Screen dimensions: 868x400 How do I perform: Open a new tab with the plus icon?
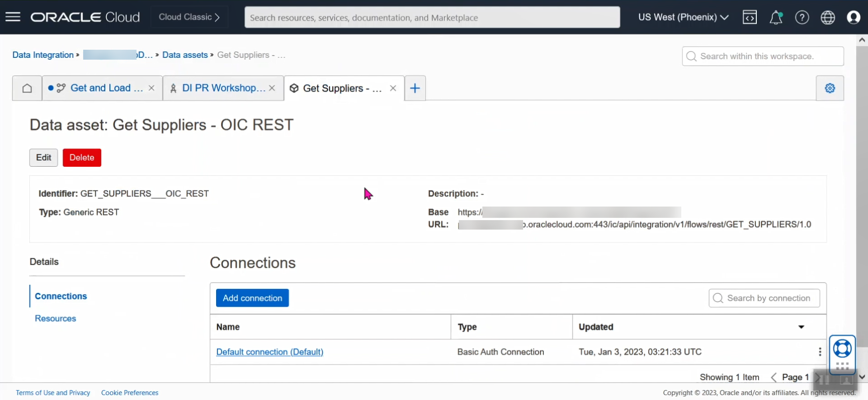[x=415, y=88]
